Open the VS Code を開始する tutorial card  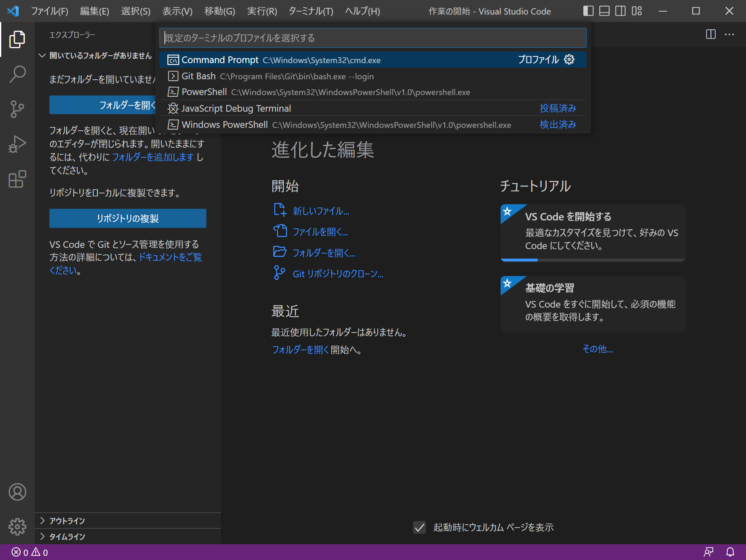pos(592,232)
